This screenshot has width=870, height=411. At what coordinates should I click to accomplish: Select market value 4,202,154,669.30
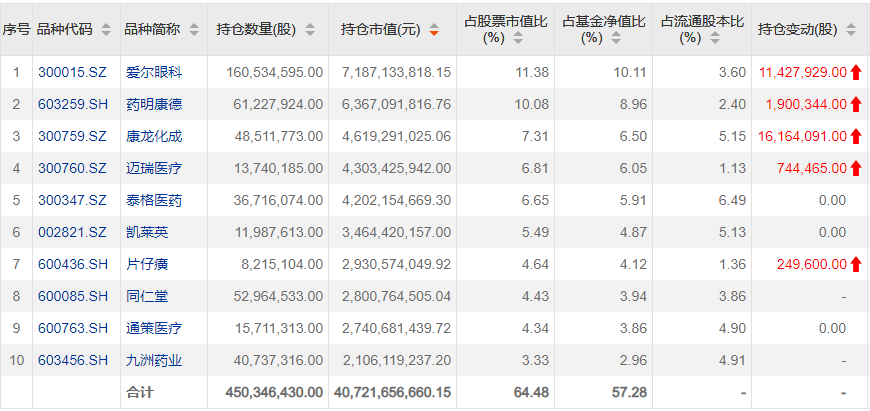coord(396,200)
